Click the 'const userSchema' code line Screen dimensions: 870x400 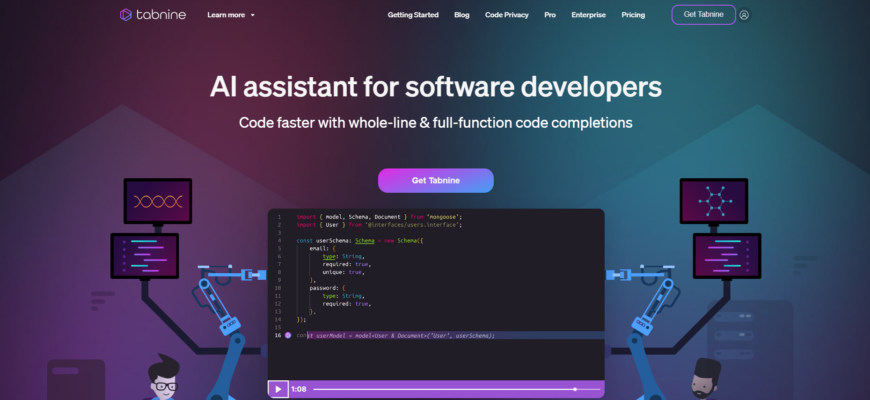click(x=360, y=240)
